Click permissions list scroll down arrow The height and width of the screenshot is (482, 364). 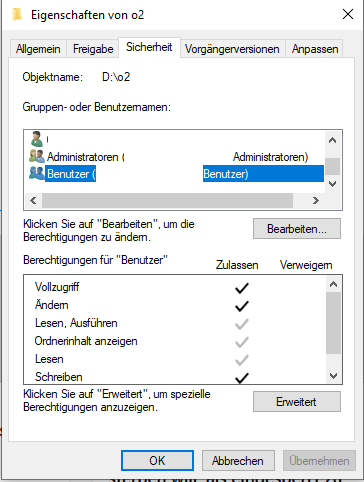point(333,376)
